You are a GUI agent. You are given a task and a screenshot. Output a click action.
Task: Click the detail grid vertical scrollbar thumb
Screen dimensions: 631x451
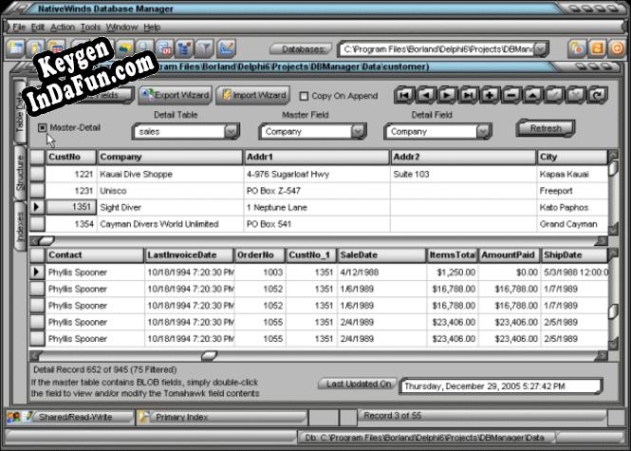(612, 311)
